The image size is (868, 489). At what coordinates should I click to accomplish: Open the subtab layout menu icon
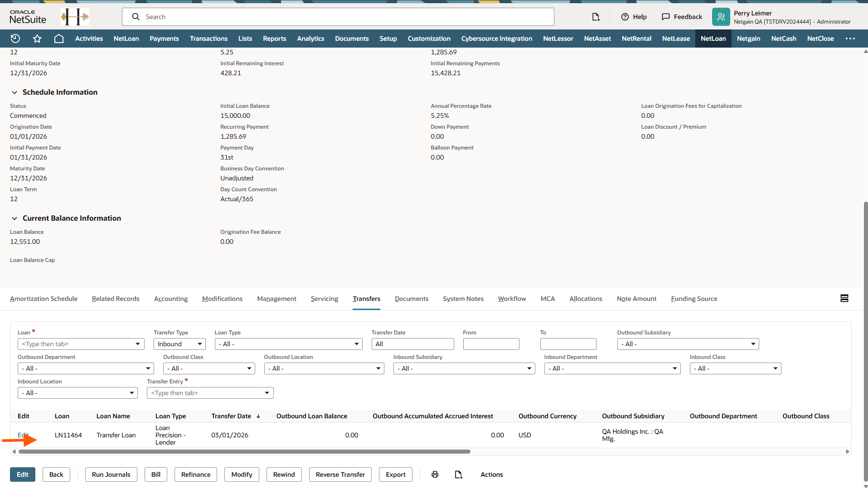[x=844, y=298]
